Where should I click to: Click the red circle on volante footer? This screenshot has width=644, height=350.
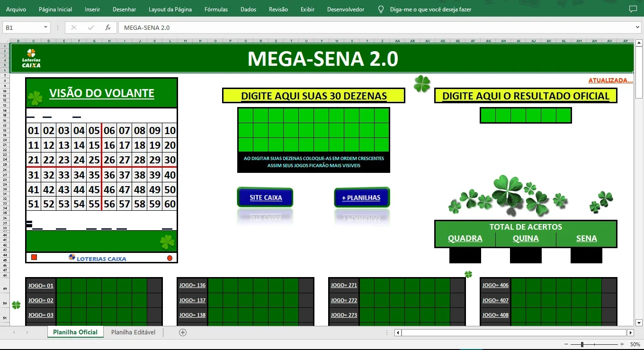[x=170, y=258]
